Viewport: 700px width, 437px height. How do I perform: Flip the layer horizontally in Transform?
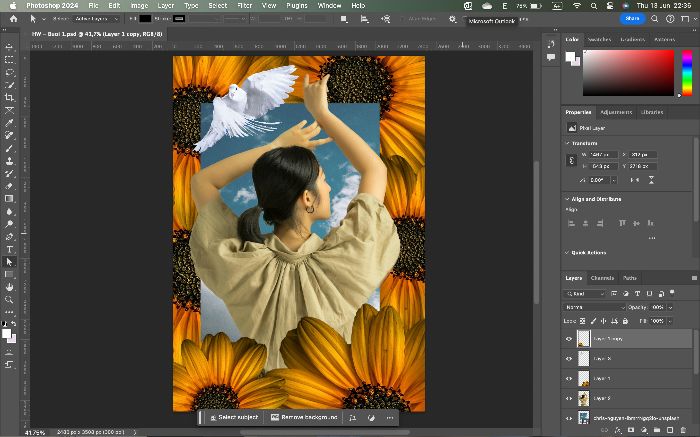pyautogui.click(x=634, y=180)
